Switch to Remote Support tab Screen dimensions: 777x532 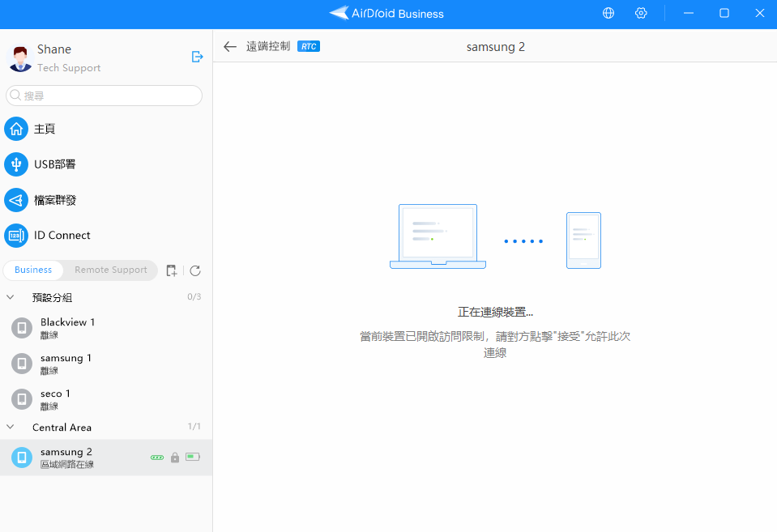(x=110, y=270)
